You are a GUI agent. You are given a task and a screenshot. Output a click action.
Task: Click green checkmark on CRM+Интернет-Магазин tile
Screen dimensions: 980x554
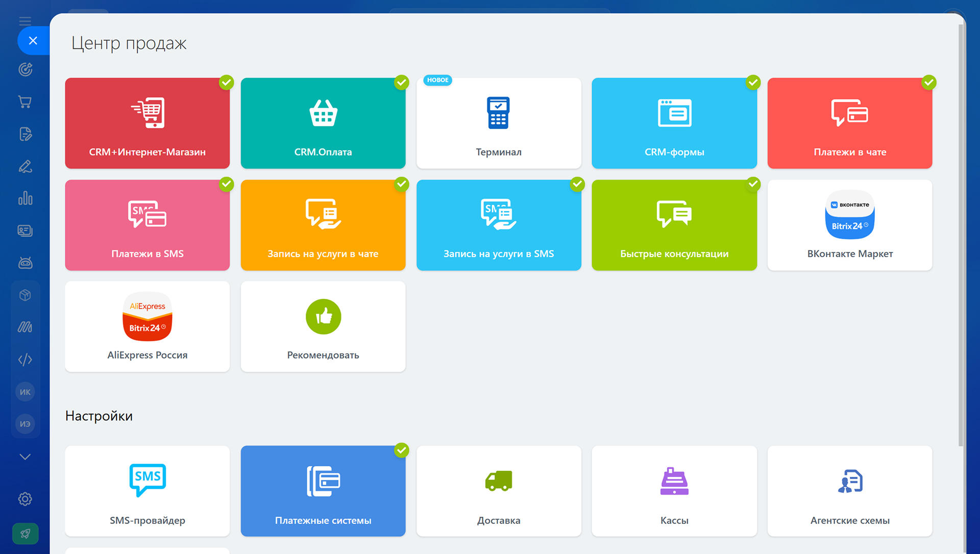[226, 82]
